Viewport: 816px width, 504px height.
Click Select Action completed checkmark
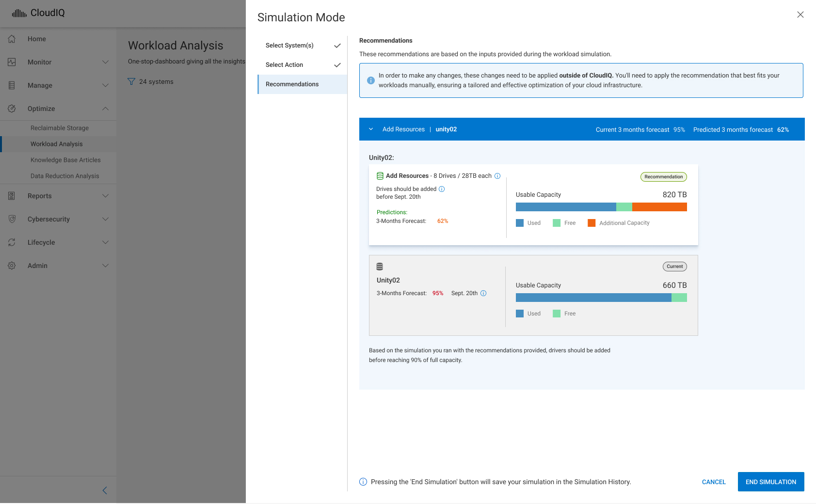(337, 65)
